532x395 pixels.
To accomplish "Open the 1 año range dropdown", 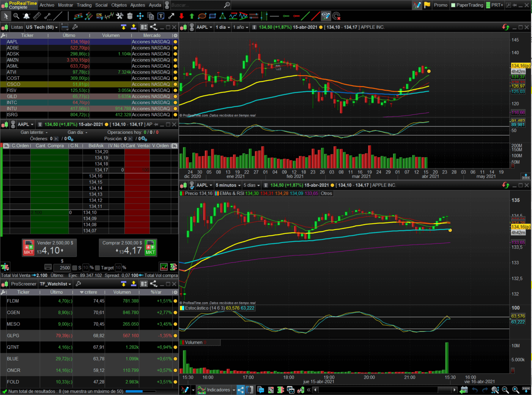I will tap(241, 27).
